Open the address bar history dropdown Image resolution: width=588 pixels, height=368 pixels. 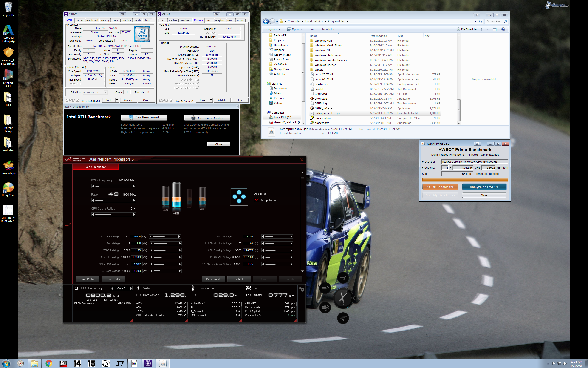[x=475, y=21]
